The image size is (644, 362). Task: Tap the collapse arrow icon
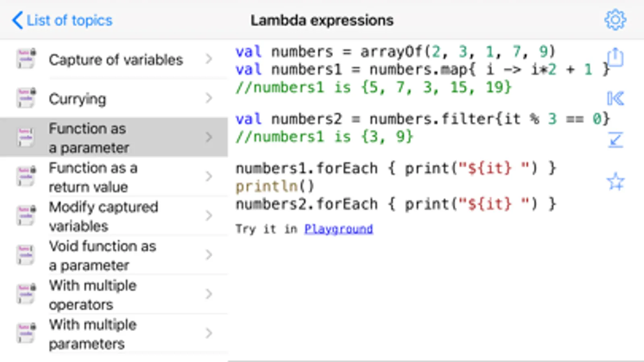(x=615, y=140)
